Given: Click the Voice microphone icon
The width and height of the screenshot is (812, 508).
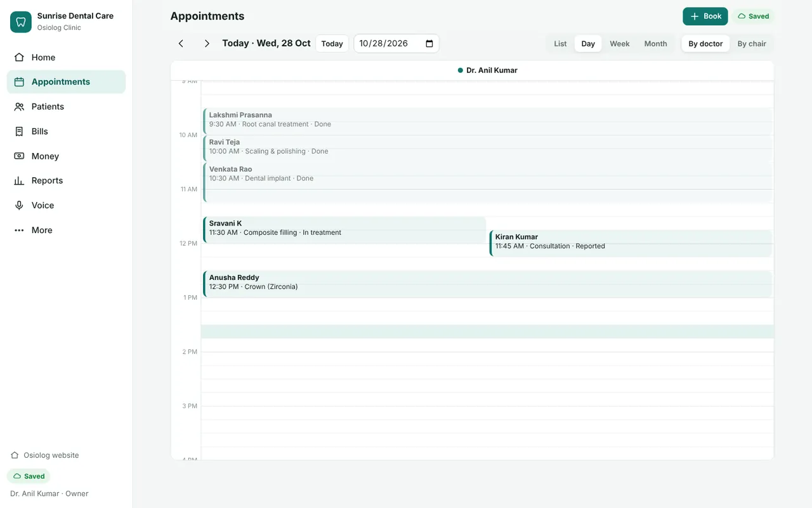Looking at the screenshot, I should click(x=19, y=205).
